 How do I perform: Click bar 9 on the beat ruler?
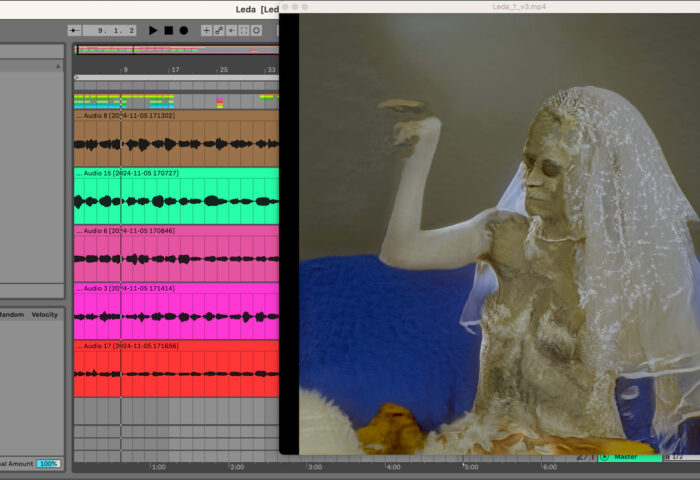point(125,70)
